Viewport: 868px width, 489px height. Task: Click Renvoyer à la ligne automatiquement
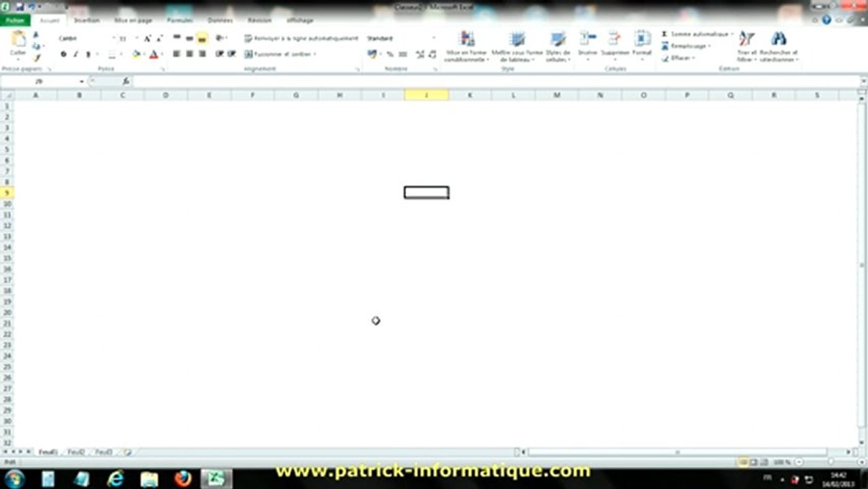coord(301,39)
